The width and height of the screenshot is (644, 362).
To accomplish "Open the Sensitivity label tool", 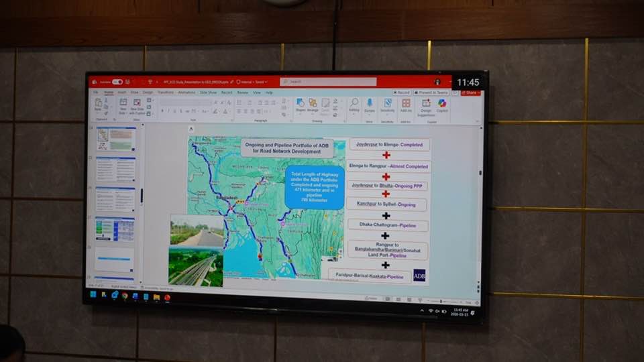I will click(387, 103).
